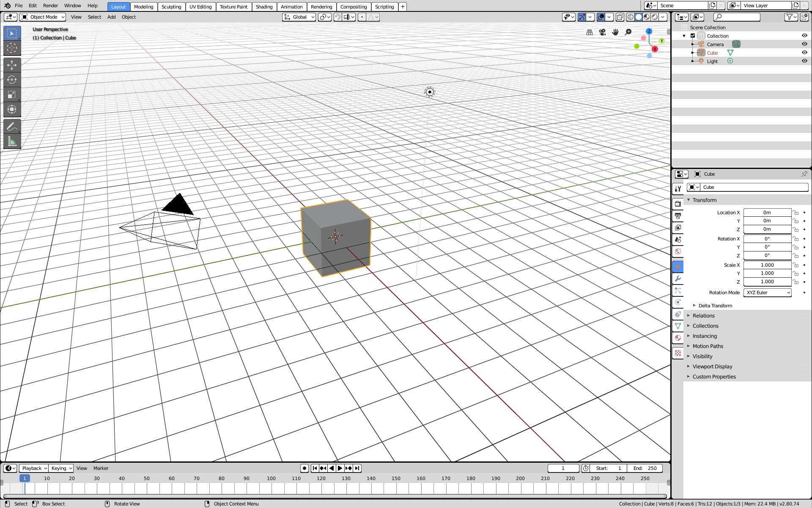The width and height of the screenshot is (812, 508).
Task: Open the Global orientation dropdown
Action: [x=299, y=17]
